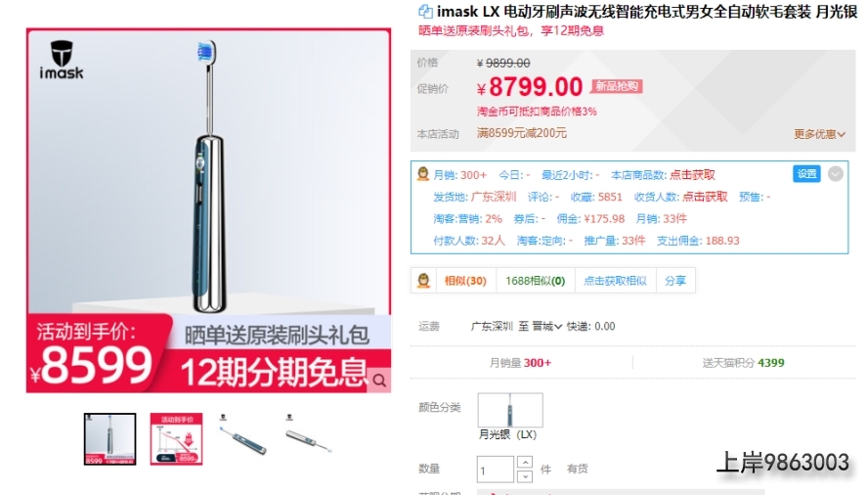
Task: Click the avatar icon next to 相似(30)
Action: [x=423, y=281]
